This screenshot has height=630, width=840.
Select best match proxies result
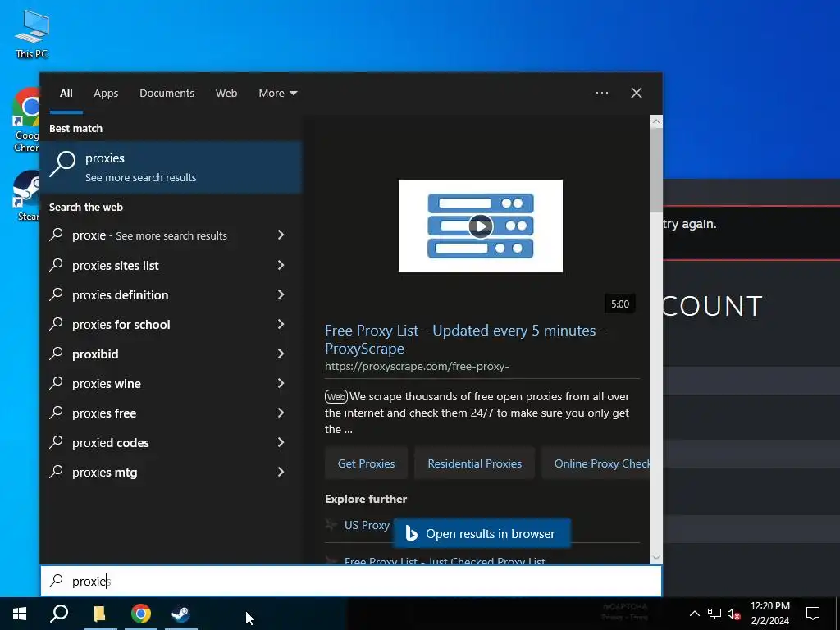[x=171, y=167]
